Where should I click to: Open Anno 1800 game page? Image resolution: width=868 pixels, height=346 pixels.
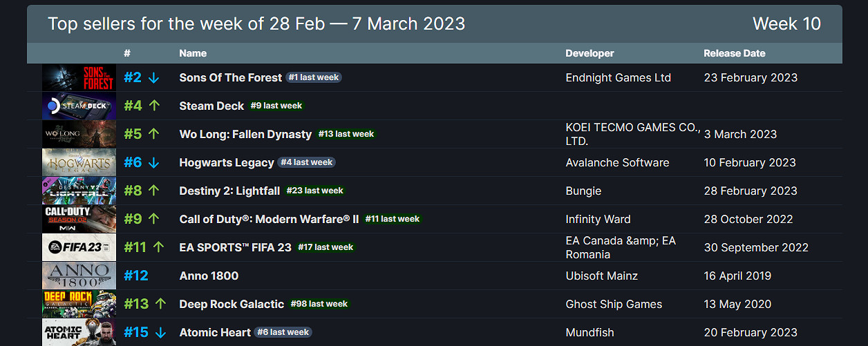(x=209, y=276)
